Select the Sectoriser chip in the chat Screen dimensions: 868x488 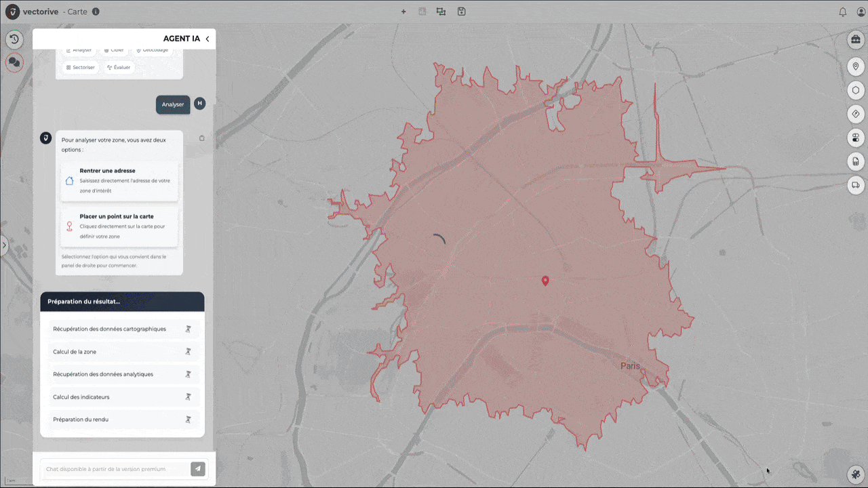click(x=80, y=67)
